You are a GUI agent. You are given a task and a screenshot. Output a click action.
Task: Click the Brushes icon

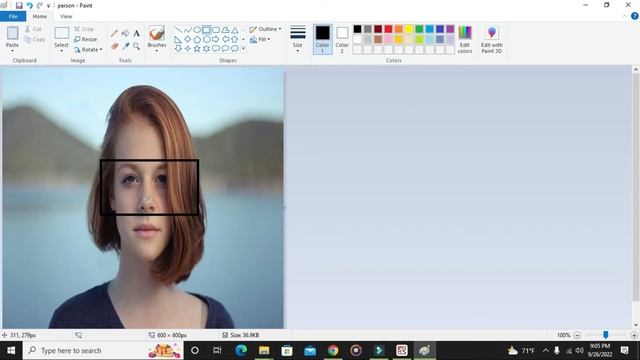tap(157, 33)
